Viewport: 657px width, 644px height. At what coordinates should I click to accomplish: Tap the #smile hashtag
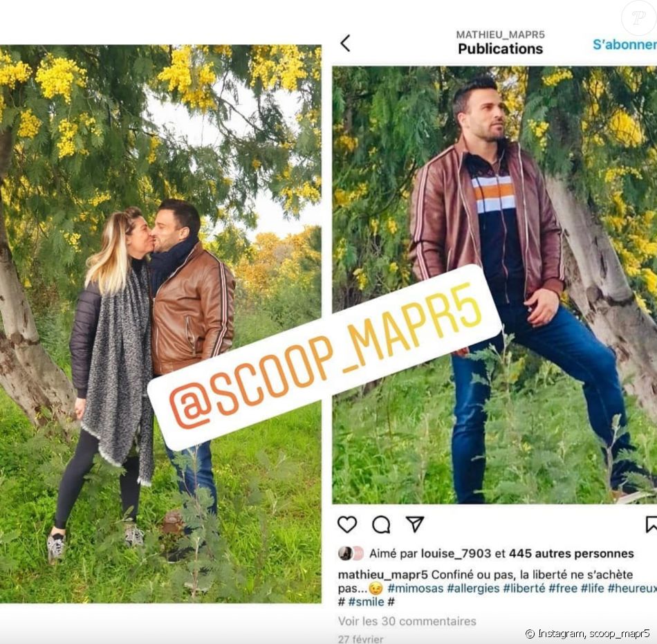tap(366, 602)
